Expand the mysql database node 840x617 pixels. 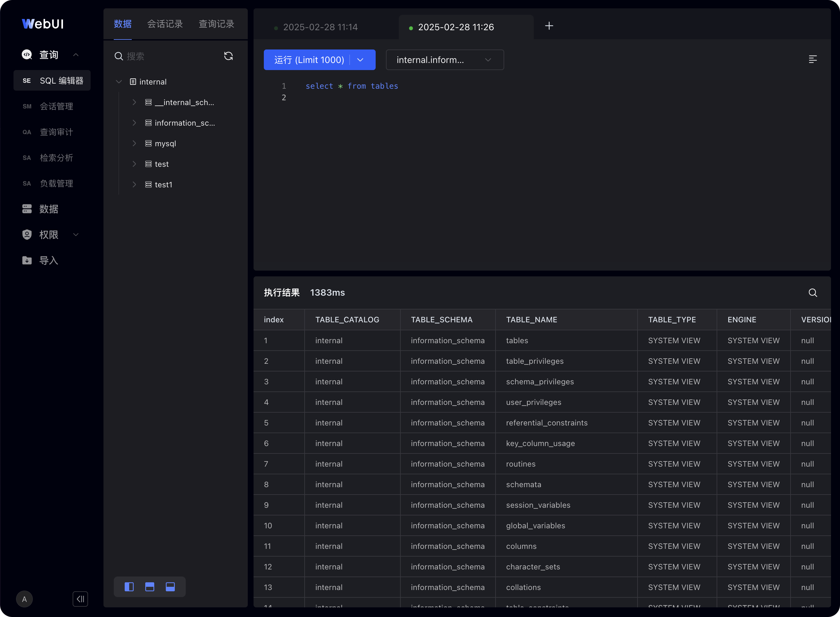(x=134, y=143)
